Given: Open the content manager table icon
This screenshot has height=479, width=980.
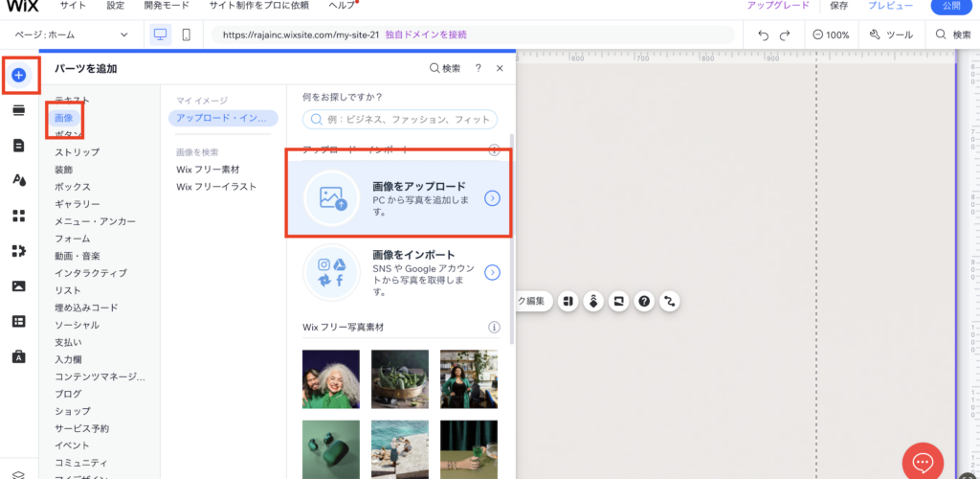Looking at the screenshot, I should tap(19, 322).
